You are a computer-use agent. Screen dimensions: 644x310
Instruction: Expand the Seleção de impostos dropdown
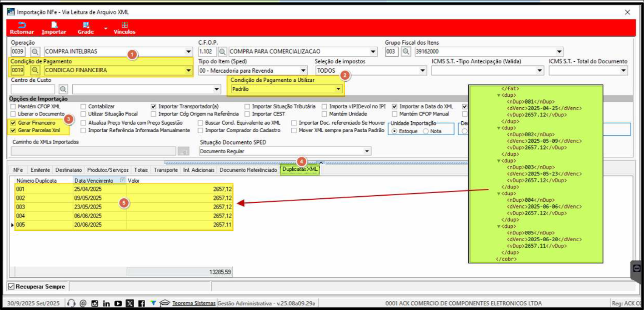(423, 70)
